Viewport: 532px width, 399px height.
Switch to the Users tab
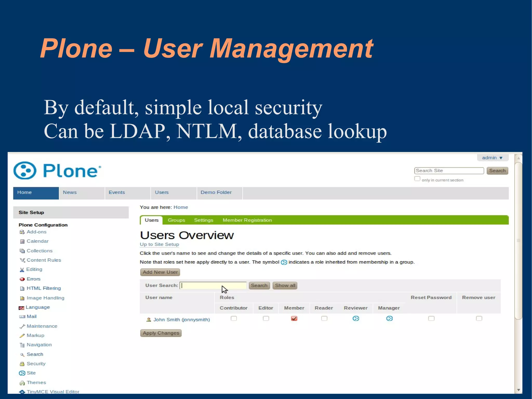[152, 220]
